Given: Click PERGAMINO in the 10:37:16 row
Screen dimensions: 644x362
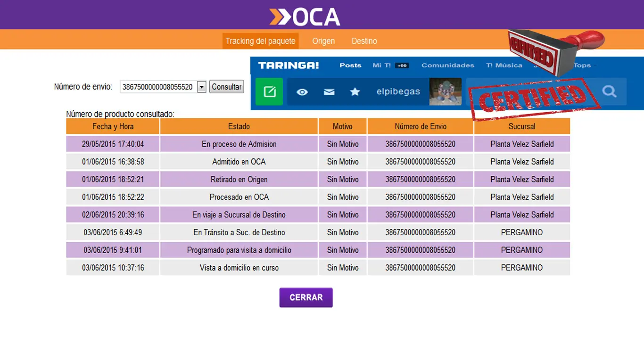Looking at the screenshot, I should (522, 268).
